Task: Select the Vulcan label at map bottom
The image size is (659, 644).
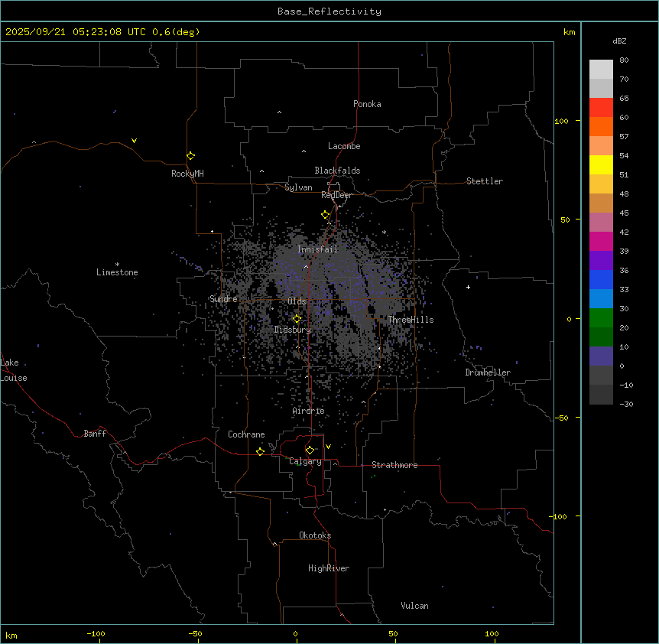Action: (414, 606)
